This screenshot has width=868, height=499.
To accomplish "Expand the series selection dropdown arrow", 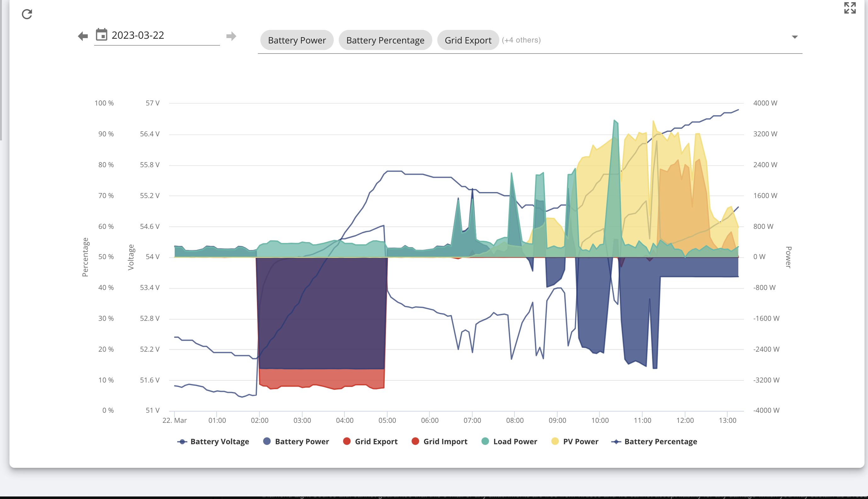I will click(795, 37).
